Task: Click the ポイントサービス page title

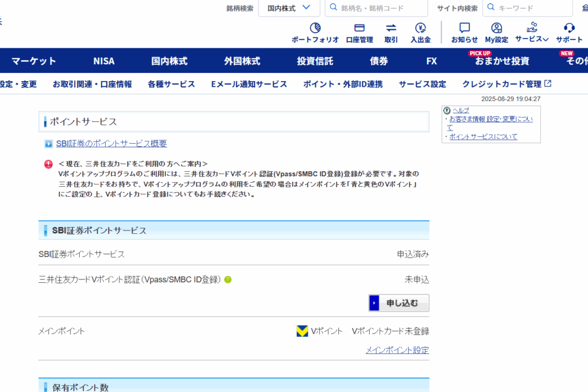Action: coord(83,122)
